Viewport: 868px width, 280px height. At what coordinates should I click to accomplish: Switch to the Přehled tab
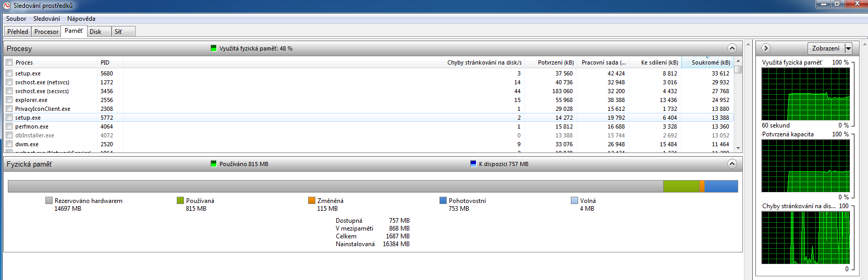coord(18,32)
